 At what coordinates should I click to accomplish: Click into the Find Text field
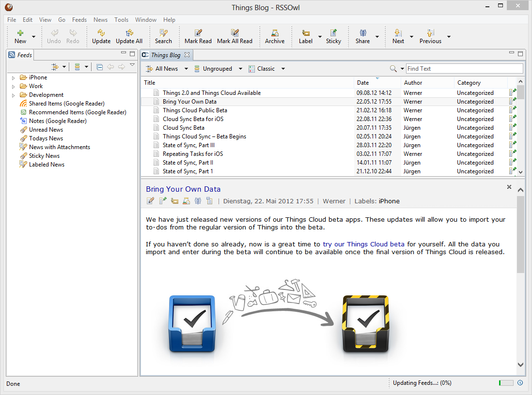pyautogui.click(x=464, y=69)
